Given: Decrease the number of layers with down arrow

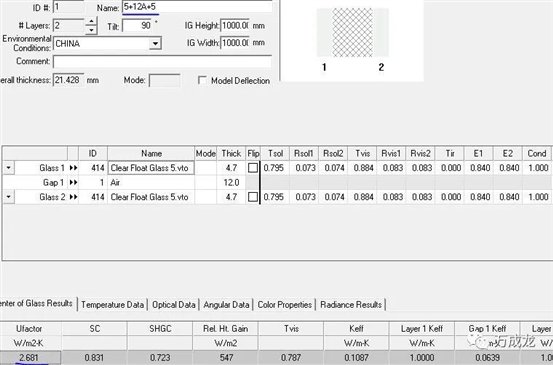Looking at the screenshot, I should [x=91, y=30].
